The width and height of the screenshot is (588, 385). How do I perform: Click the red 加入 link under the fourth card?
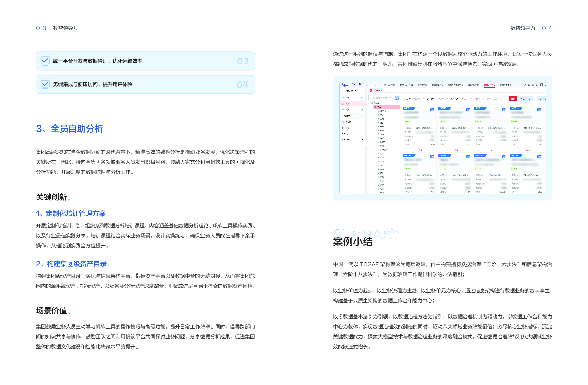tap(527, 150)
